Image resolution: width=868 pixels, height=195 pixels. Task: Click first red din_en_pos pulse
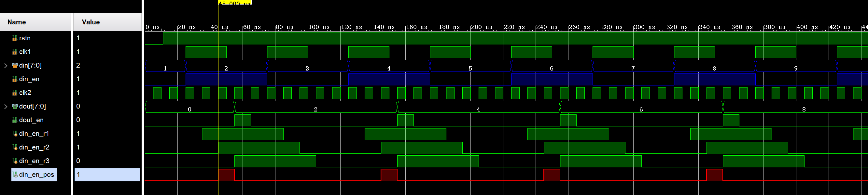pos(226,175)
